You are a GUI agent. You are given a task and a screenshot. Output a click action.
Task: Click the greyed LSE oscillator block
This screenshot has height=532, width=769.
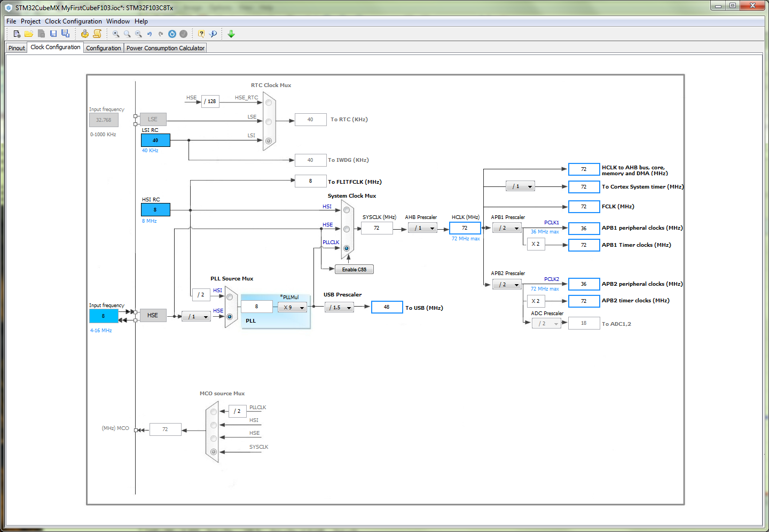click(x=153, y=119)
